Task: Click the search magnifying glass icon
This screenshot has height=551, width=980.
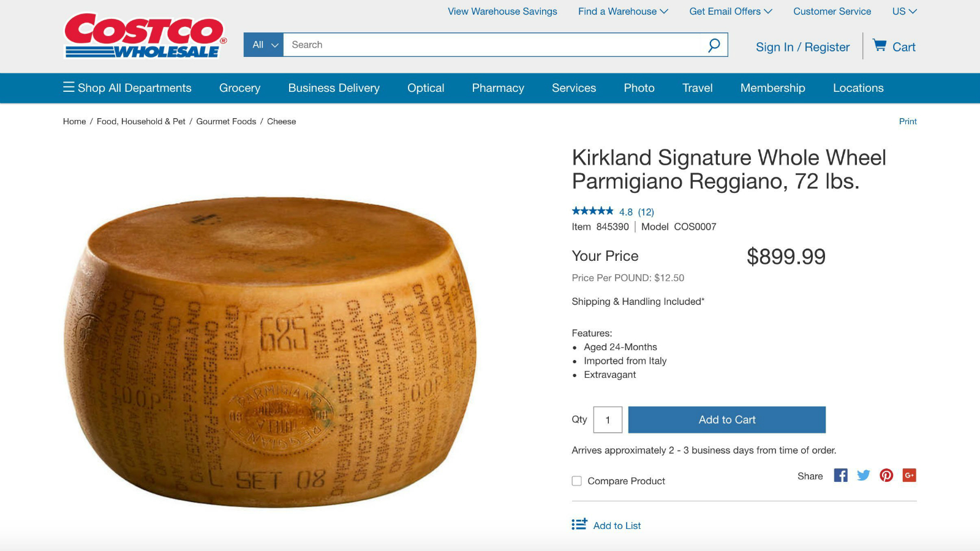Action: 714,45
